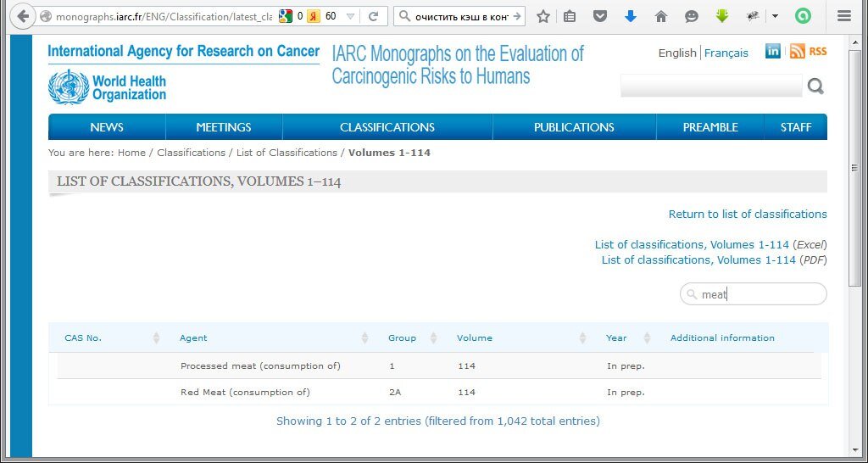Sort table by Volume column arrows
Image resolution: width=868 pixels, height=463 pixels.
pyautogui.click(x=583, y=337)
